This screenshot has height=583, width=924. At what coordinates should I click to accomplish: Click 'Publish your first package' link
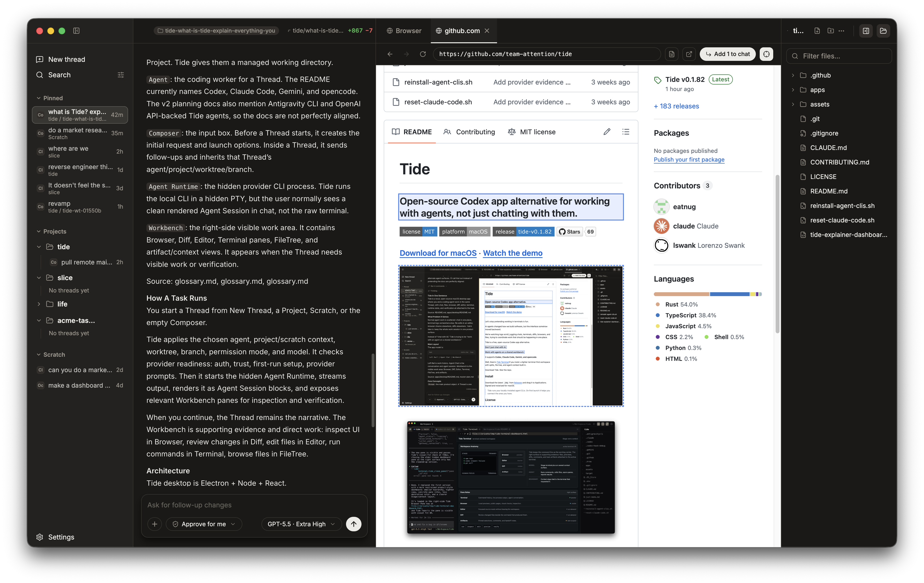click(x=689, y=160)
